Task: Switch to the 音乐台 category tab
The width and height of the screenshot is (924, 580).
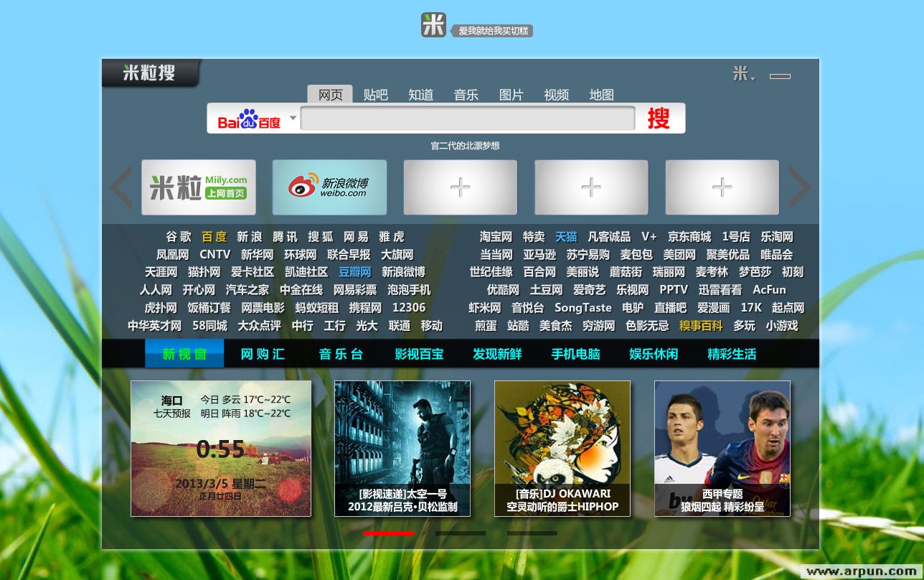Action: pyautogui.click(x=341, y=354)
